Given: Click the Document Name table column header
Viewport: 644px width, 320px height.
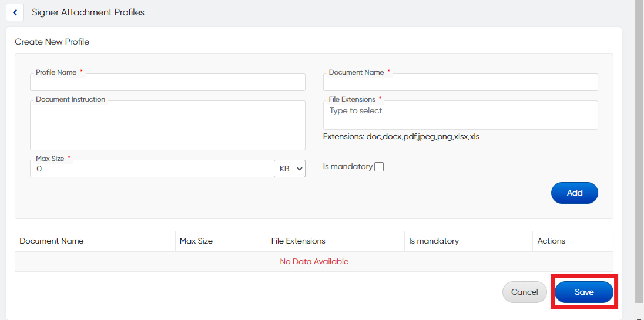Looking at the screenshot, I should [x=52, y=241].
